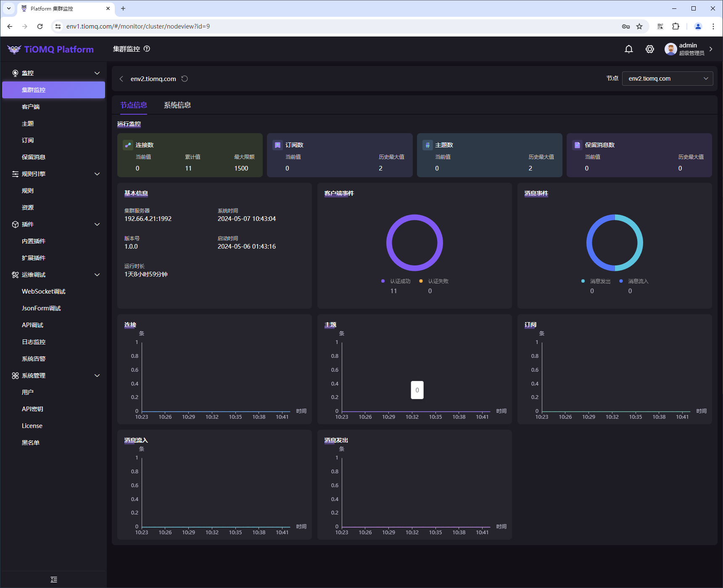
Task: Open the tab search dropdown arrow
Action: click(x=8, y=8)
